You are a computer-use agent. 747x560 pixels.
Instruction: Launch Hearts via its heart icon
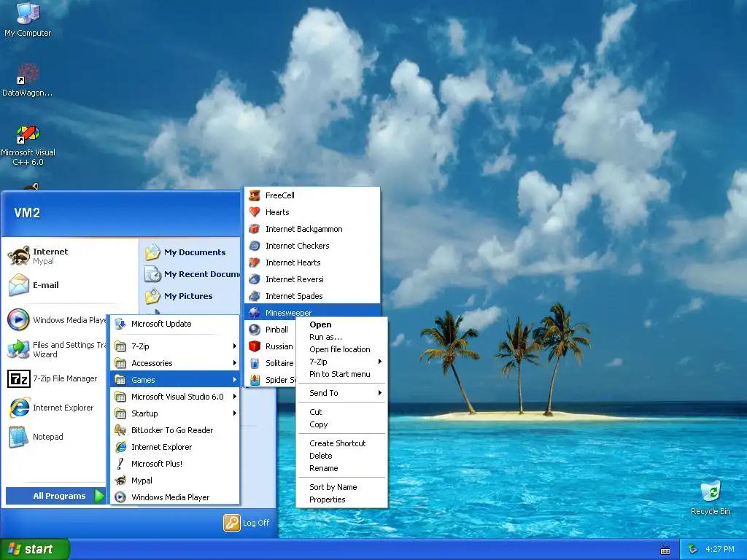(x=255, y=212)
